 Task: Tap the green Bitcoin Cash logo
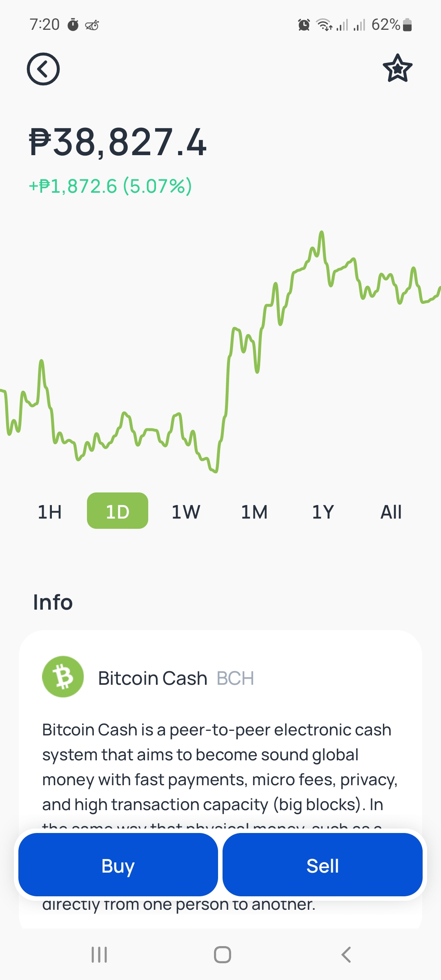pyautogui.click(x=63, y=677)
